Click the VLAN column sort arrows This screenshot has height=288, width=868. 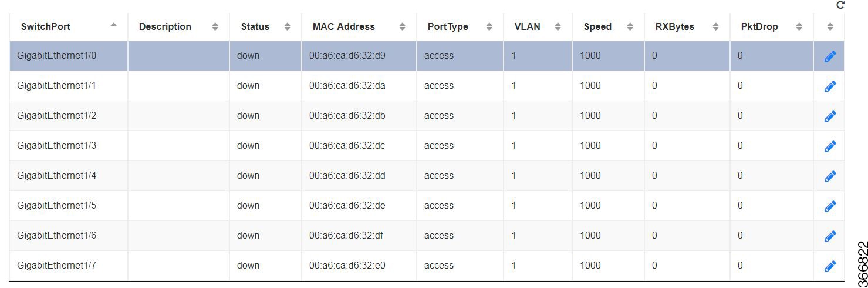558,27
